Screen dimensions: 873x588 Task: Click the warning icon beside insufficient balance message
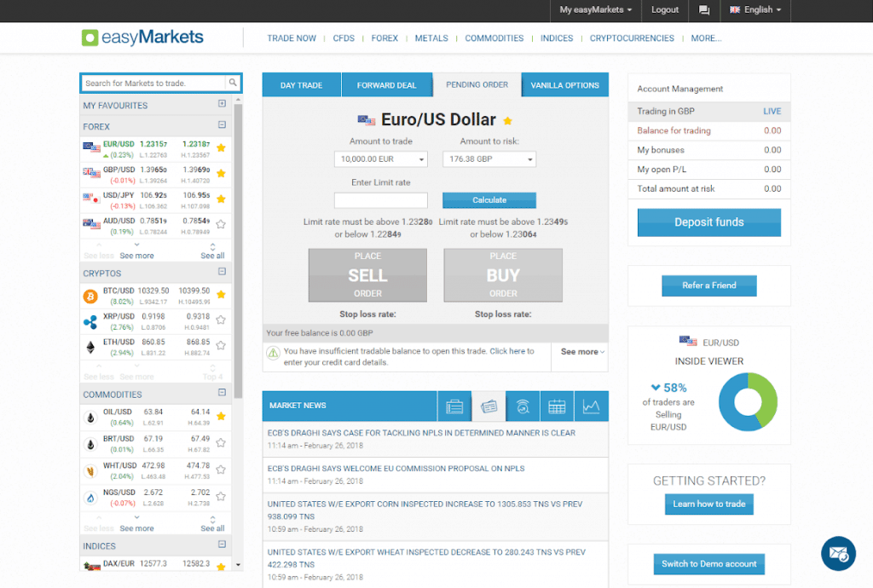coord(273,354)
